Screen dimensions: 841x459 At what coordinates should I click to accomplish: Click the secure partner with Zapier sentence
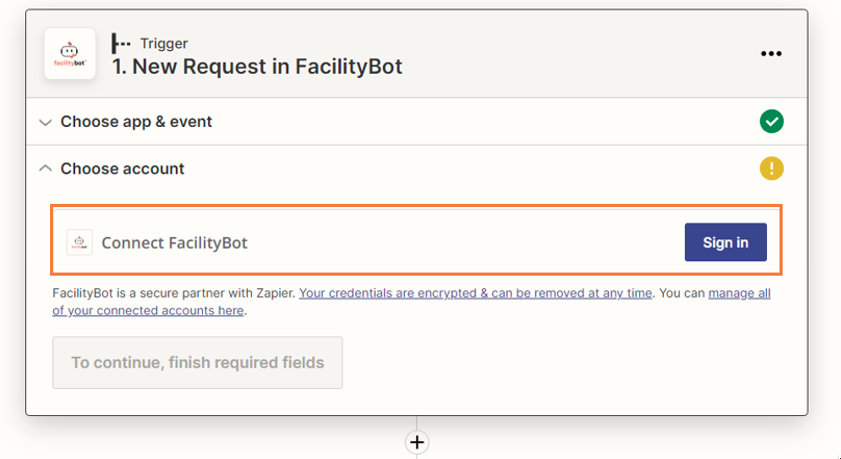pyautogui.click(x=174, y=293)
